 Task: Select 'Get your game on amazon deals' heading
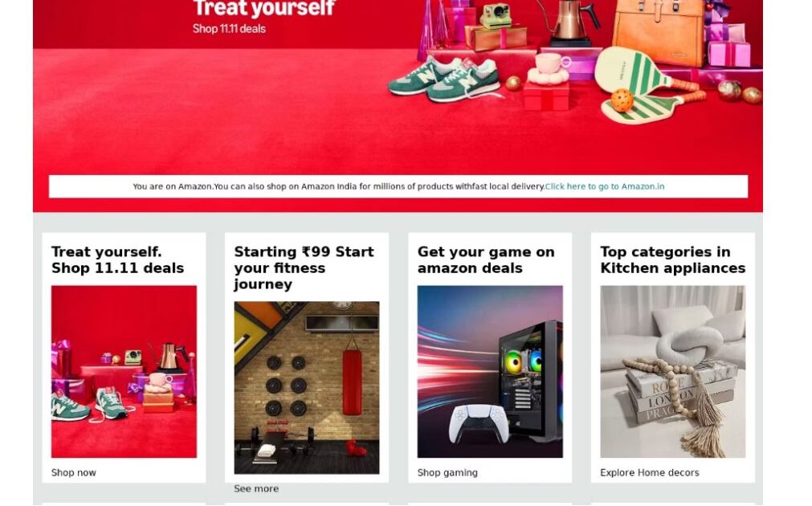click(486, 260)
